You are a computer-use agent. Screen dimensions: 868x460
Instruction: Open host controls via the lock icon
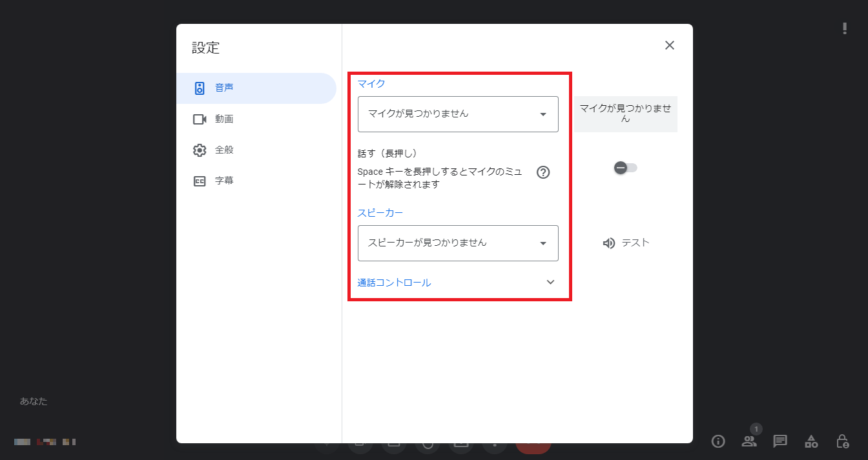click(842, 441)
